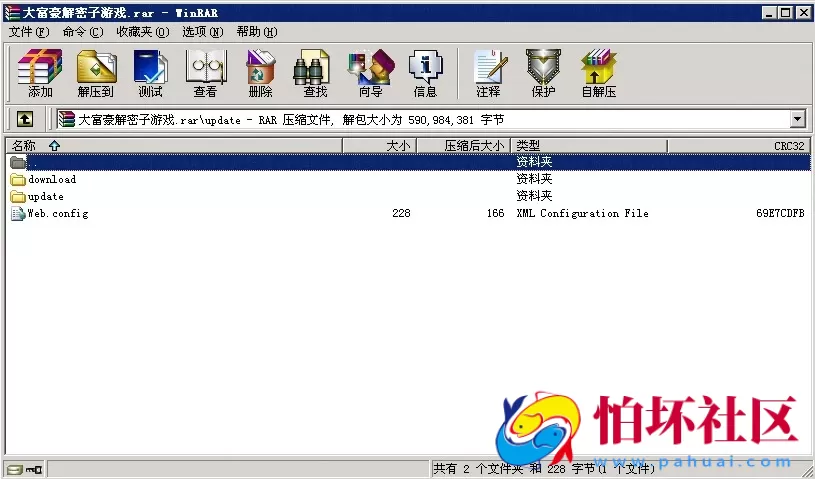This screenshot has width=815, height=479.
Task: Go up one folder level button
Action: coord(25,120)
